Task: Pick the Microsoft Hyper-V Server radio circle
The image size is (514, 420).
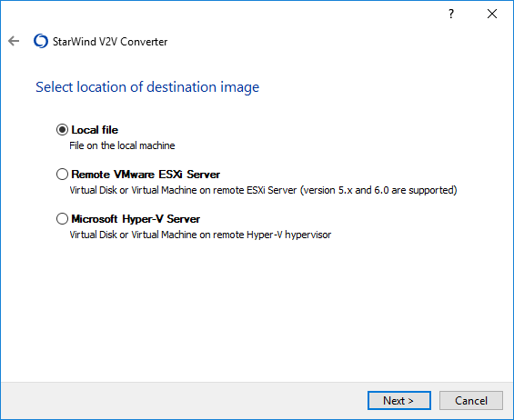Action: (x=62, y=219)
